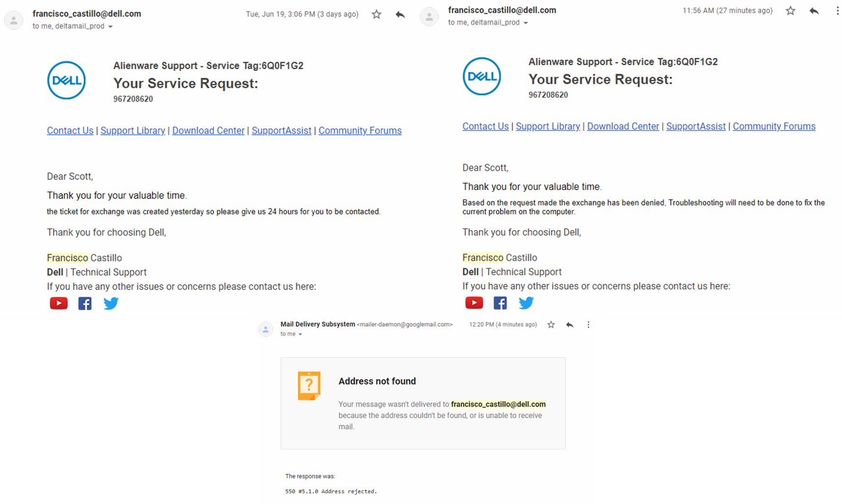
Task: Click service request number in Jun 19 email
Action: click(133, 99)
